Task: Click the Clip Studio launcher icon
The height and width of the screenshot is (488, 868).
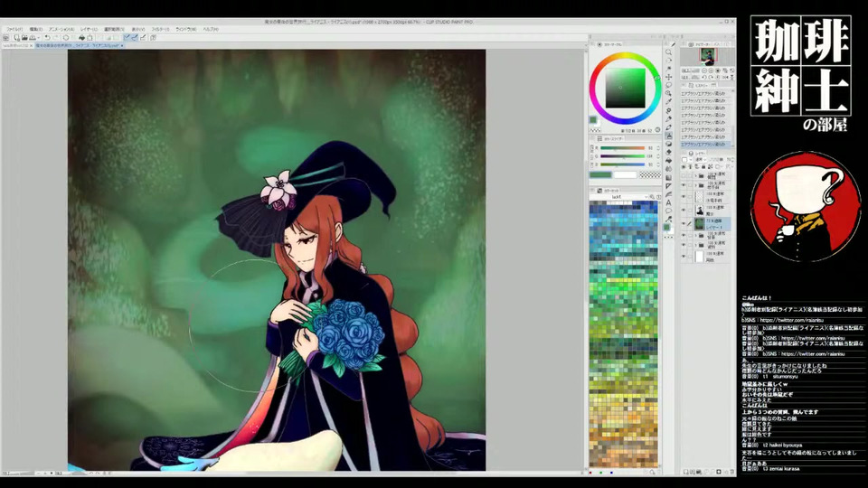Action: [5, 38]
